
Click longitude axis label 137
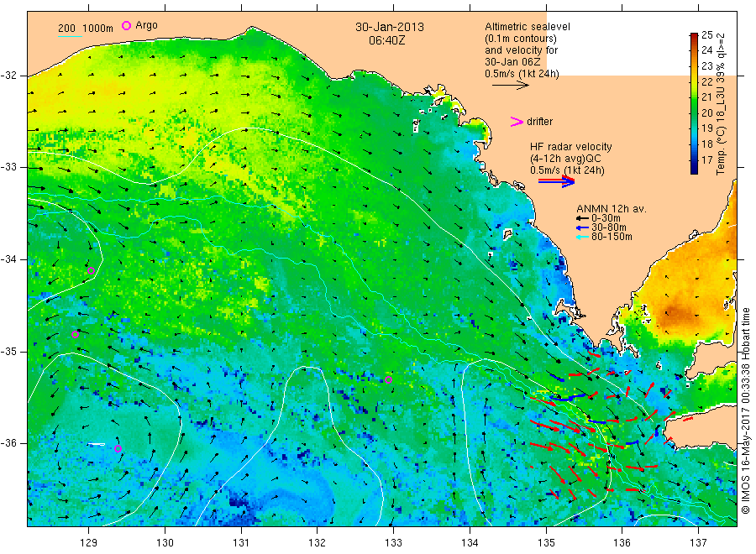pos(698,543)
